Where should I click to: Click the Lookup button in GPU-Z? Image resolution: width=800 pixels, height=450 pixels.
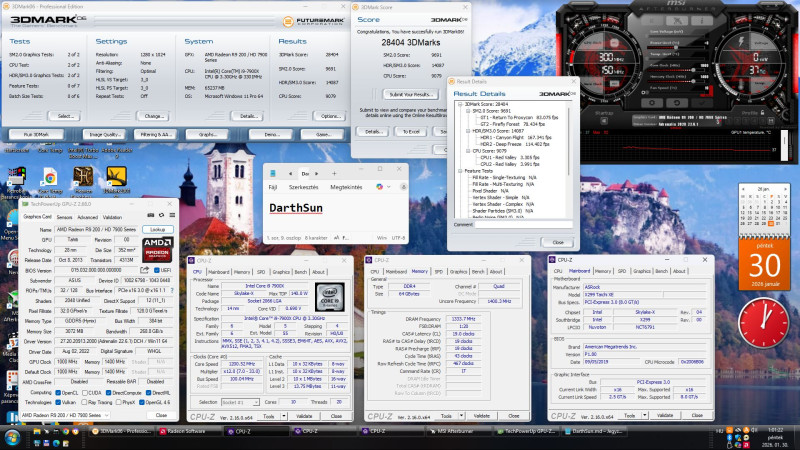point(158,229)
